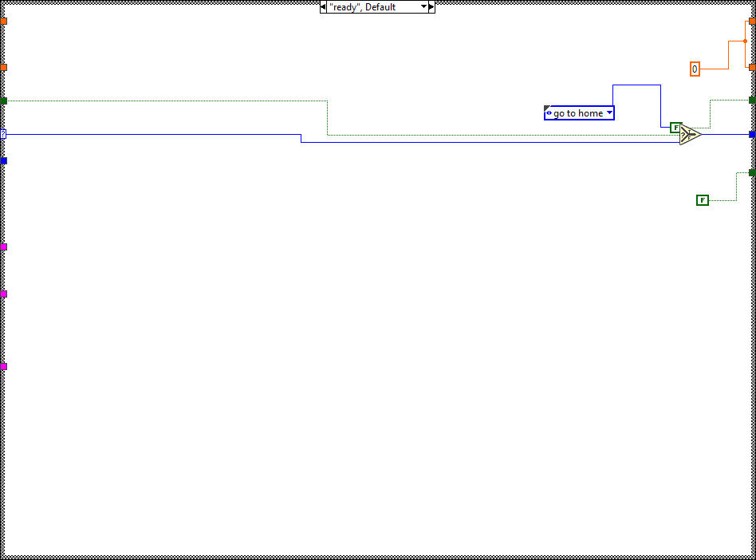Go to next case with right arrow
Screen dimensions: 756x560
click(431, 7)
